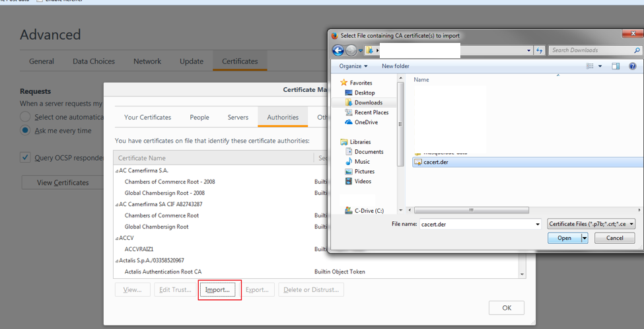Select Libraries in navigation pane
Screen dimensions: 644x329
pos(355,141)
